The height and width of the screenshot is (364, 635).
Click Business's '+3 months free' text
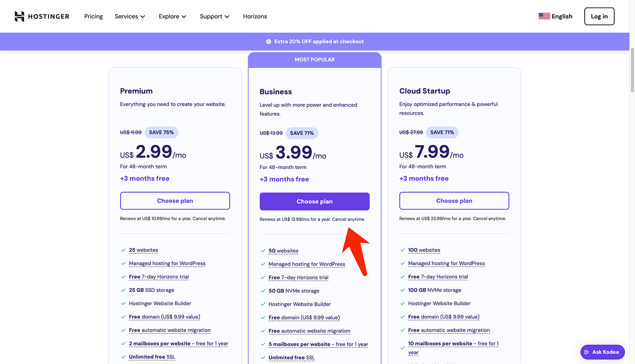(284, 180)
